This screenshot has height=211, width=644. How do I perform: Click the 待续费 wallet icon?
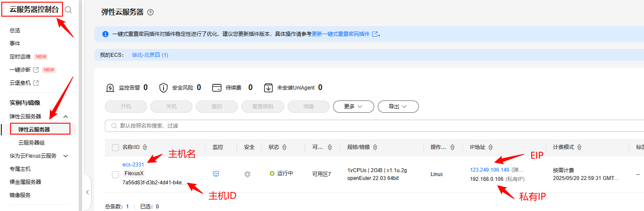(x=216, y=88)
